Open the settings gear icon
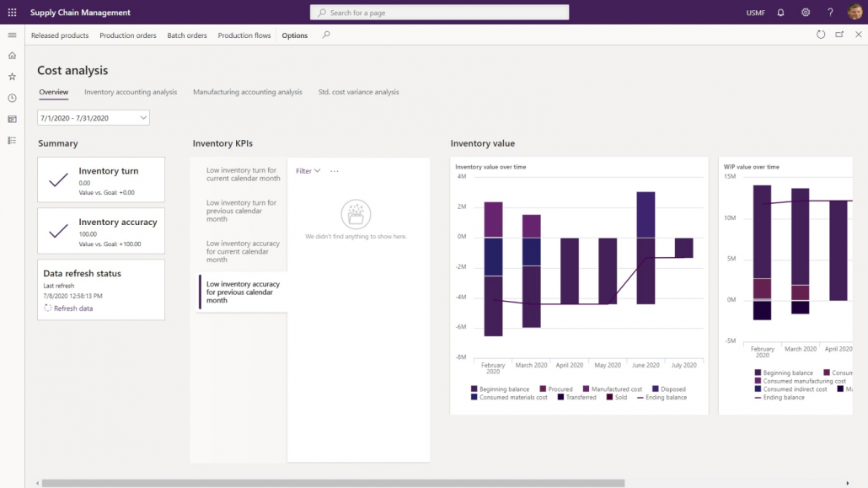This screenshot has width=868, height=488. 806,13
